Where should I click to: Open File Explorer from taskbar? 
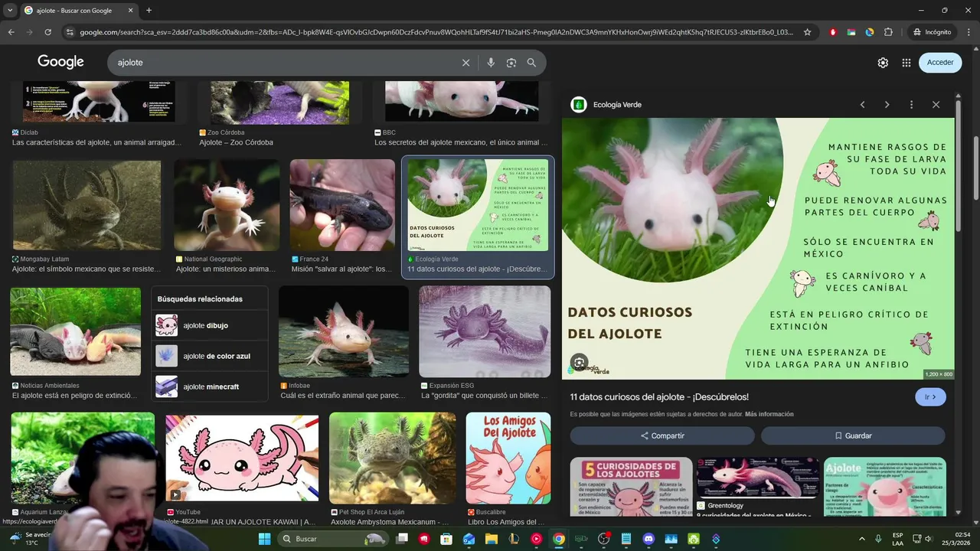coord(491,539)
